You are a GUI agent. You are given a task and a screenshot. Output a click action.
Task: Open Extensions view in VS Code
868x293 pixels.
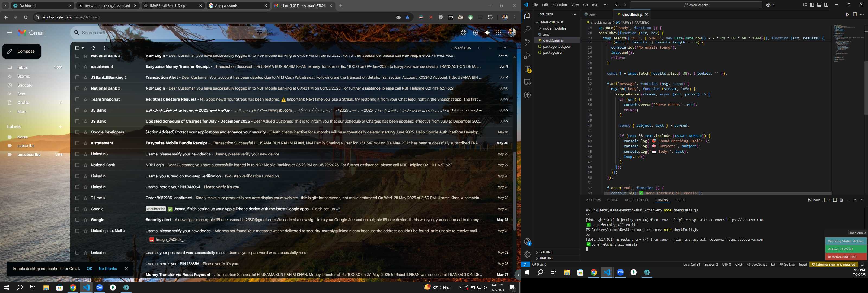pyautogui.click(x=527, y=69)
